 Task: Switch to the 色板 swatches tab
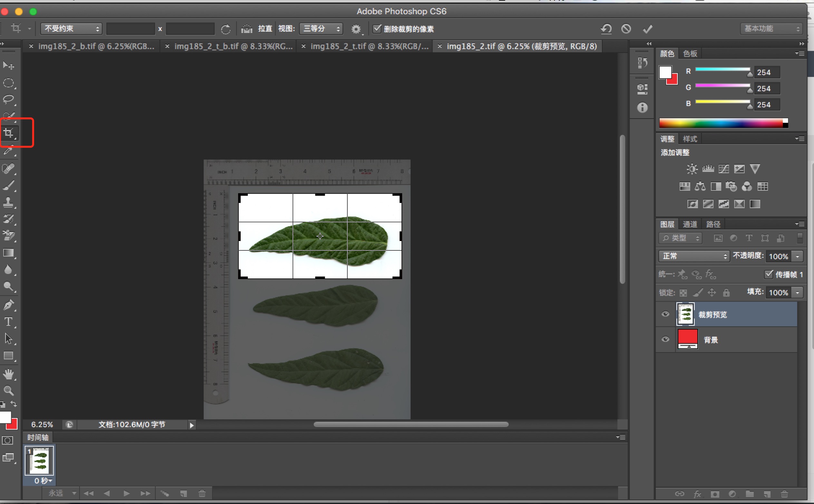tap(690, 54)
